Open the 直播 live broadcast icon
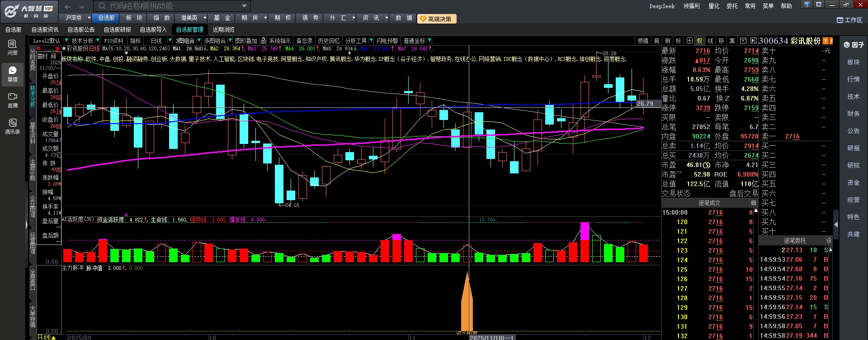 point(13,100)
